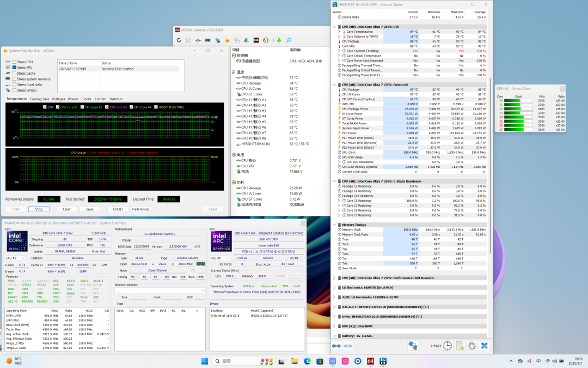Collapse the CPU [#0] DTS sensor group
This screenshot has height=368, width=588.
334,27
